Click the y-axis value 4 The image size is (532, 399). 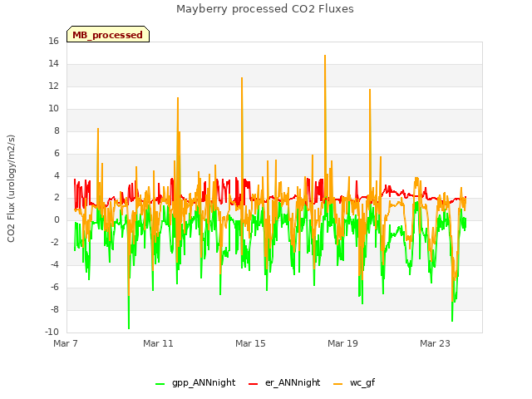57,175
